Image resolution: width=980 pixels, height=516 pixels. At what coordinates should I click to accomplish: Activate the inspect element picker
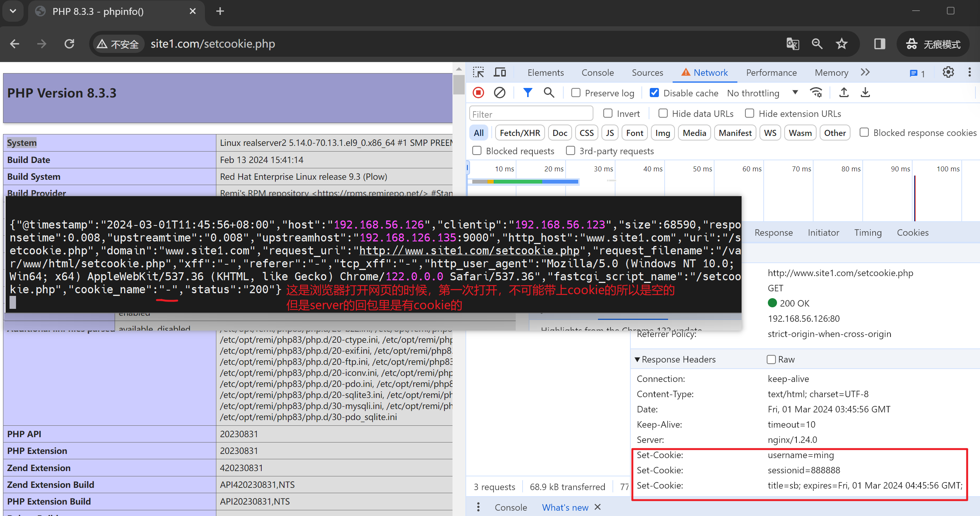[478, 72]
